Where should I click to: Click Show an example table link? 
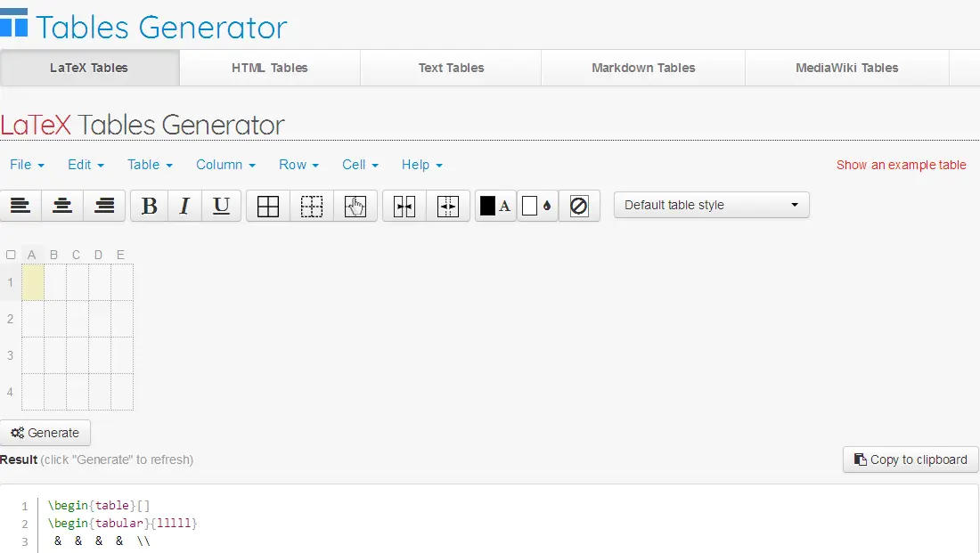coord(902,165)
